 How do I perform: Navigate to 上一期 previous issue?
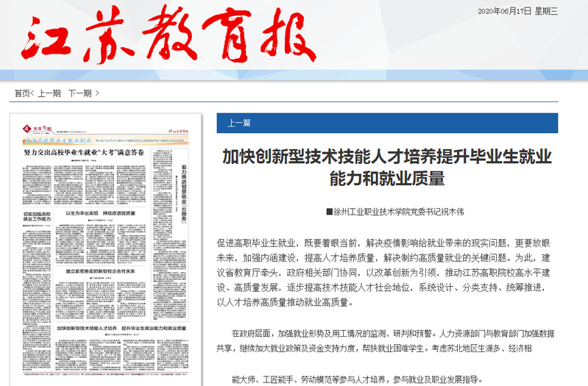click(49, 93)
